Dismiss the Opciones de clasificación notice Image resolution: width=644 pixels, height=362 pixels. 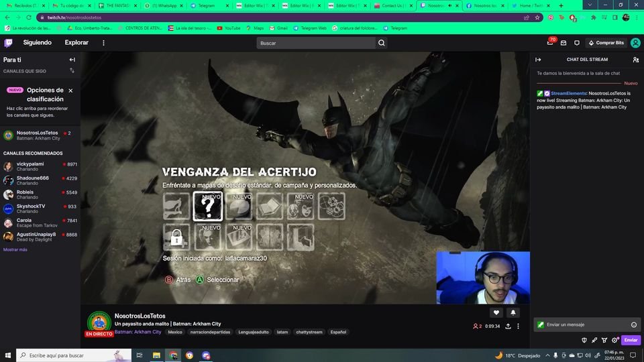tap(70, 90)
